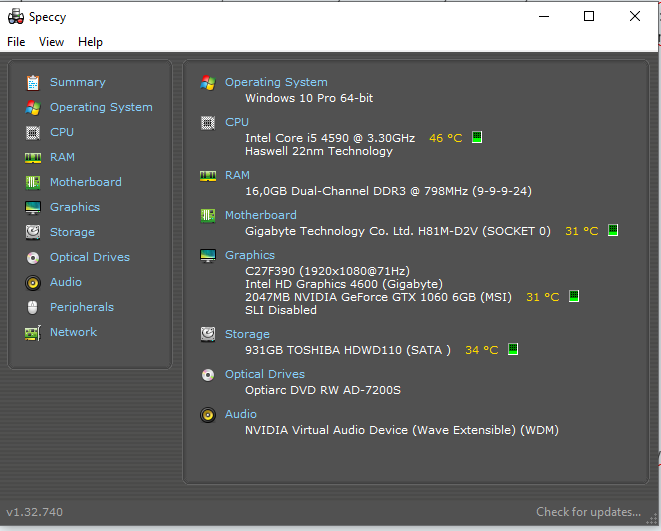Click the green CPU temperature indicator
Viewport: 661px width, 531px height.
[477, 137]
